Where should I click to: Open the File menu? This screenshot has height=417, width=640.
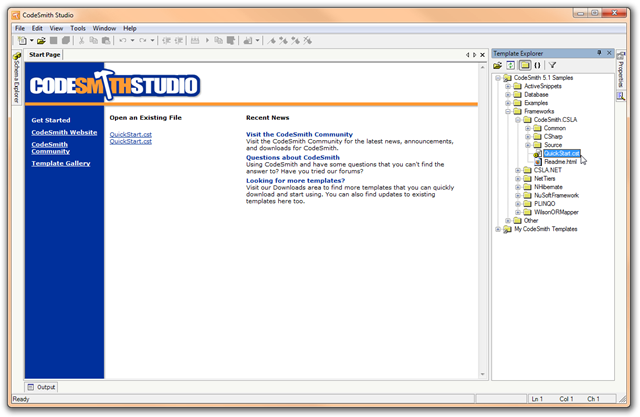pyautogui.click(x=20, y=28)
